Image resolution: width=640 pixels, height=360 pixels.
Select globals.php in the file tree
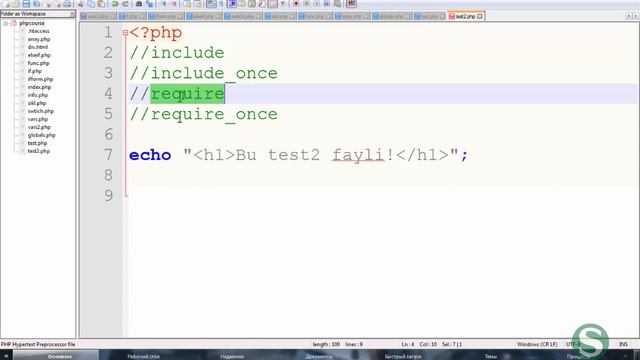click(x=41, y=135)
